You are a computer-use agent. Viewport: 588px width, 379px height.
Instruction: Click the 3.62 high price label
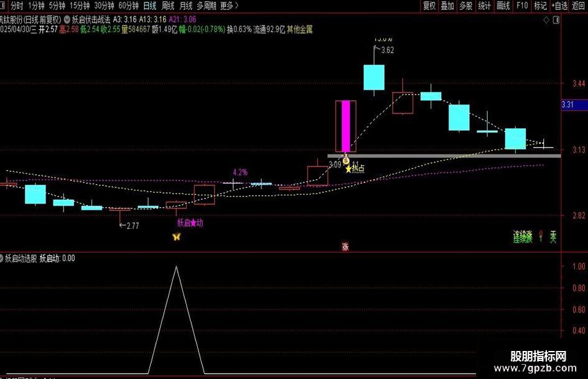pos(388,50)
